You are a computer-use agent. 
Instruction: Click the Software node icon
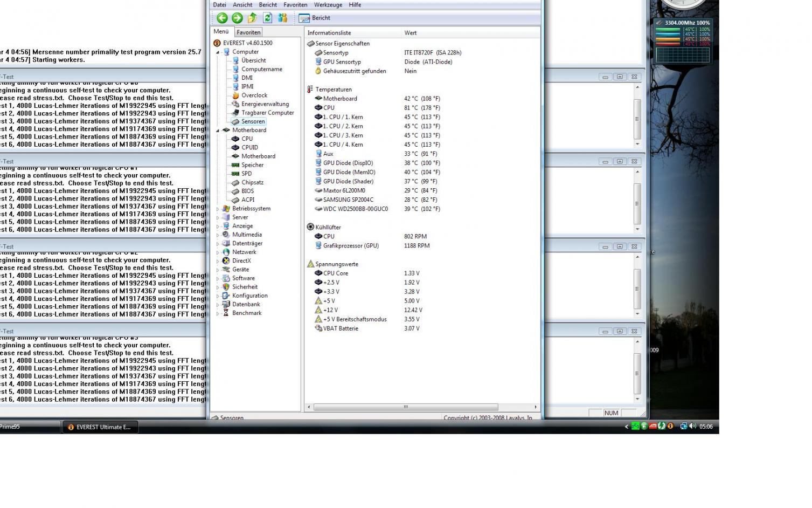[226, 278]
